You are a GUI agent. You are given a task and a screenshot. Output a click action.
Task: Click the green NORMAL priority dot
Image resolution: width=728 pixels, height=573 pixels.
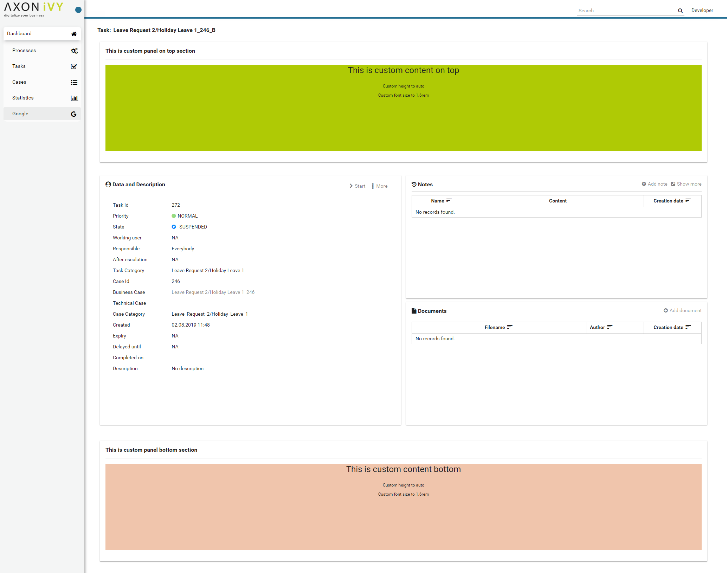pos(174,216)
